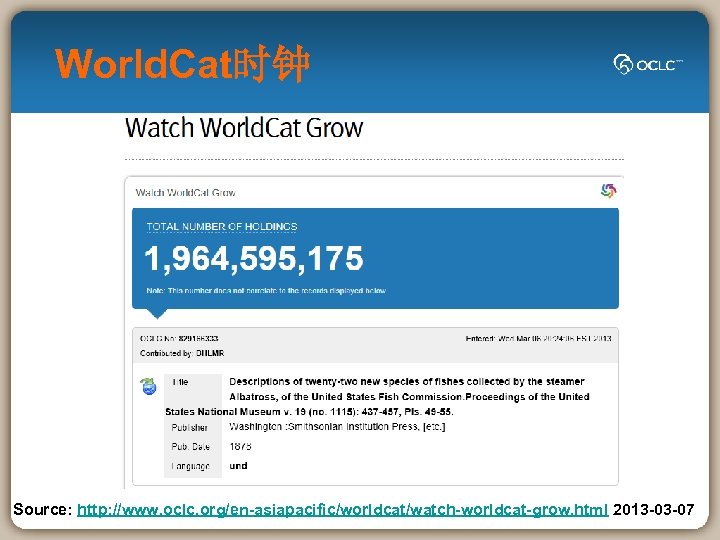This screenshot has width=720, height=540.
Task: Click the Language field label
Action: point(190,466)
